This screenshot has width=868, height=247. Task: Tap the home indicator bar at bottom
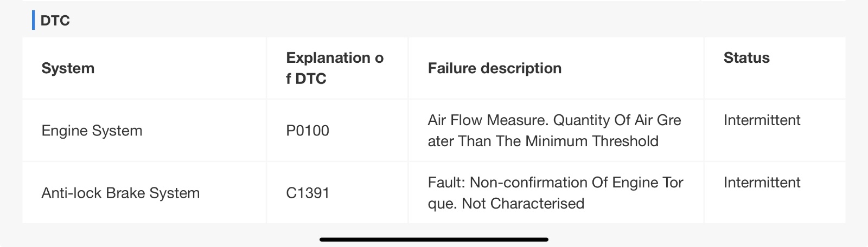[x=434, y=239]
